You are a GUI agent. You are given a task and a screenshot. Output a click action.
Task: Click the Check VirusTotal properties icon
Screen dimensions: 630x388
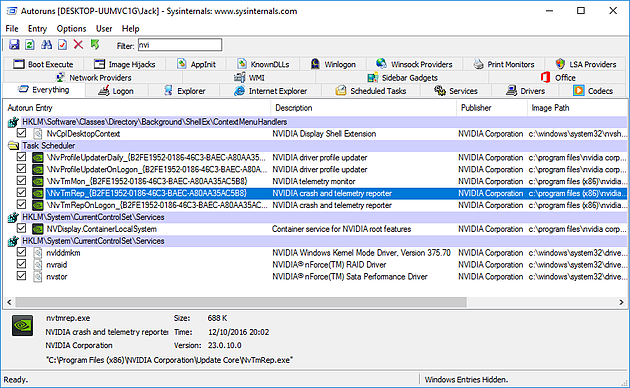pos(62,45)
